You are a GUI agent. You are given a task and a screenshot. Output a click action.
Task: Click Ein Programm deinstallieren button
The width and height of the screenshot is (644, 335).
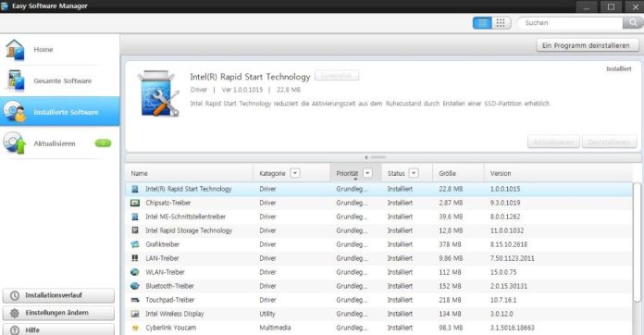pos(588,45)
